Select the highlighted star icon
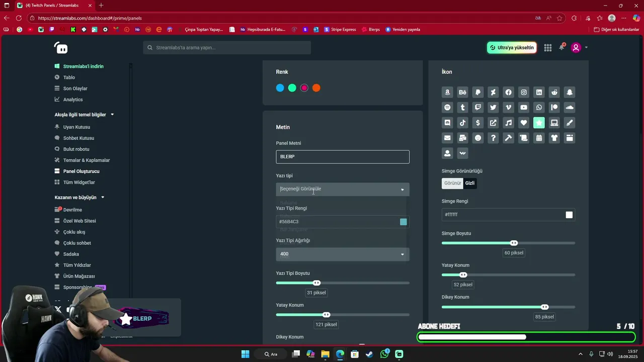The height and width of the screenshot is (362, 644). point(539,123)
